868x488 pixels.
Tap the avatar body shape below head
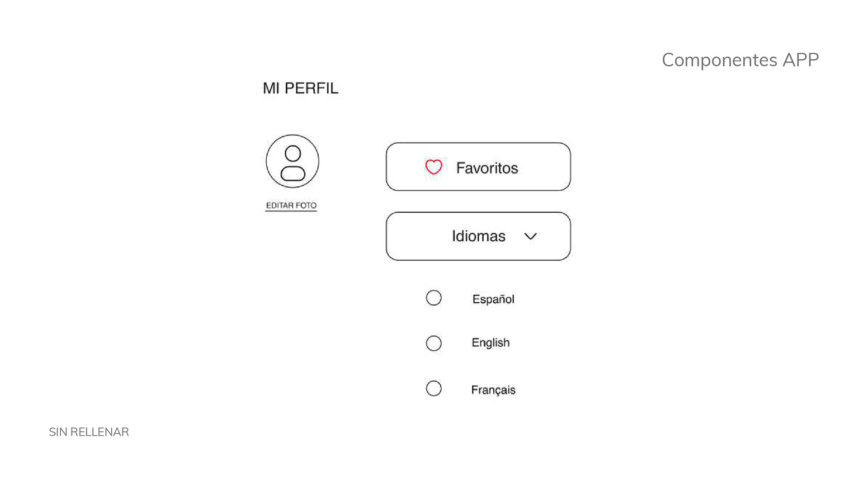point(293,174)
